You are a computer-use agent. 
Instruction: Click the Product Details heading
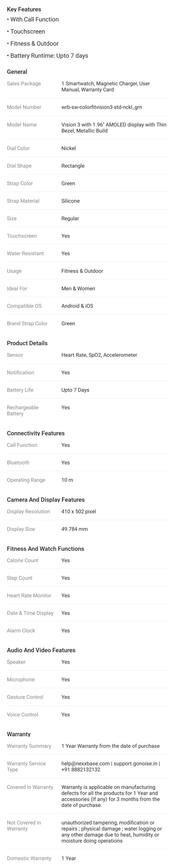pyautogui.click(x=27, y=343)
